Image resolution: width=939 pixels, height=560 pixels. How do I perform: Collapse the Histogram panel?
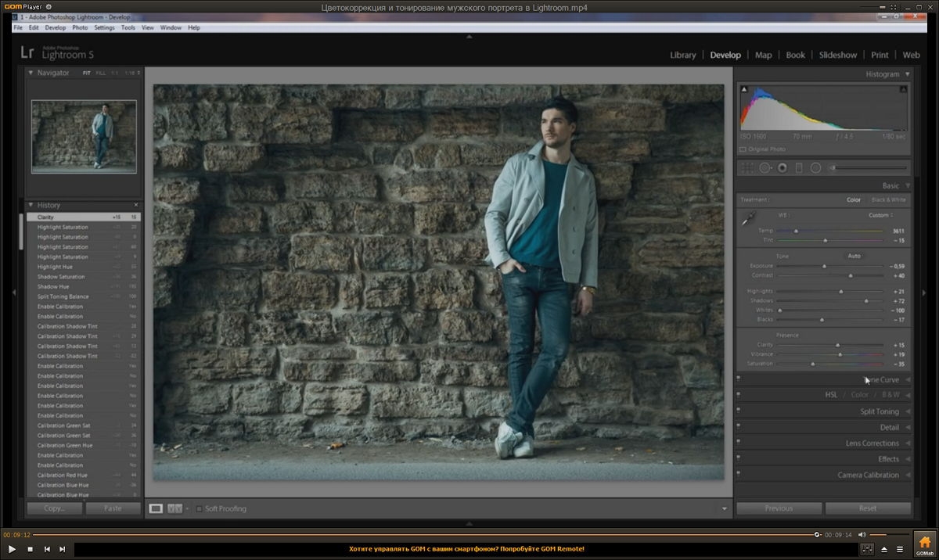908,74
